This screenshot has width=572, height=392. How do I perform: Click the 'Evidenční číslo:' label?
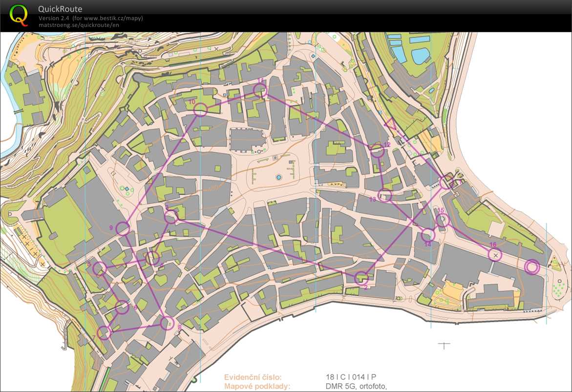pyautogui.click(x=253, y=377)
